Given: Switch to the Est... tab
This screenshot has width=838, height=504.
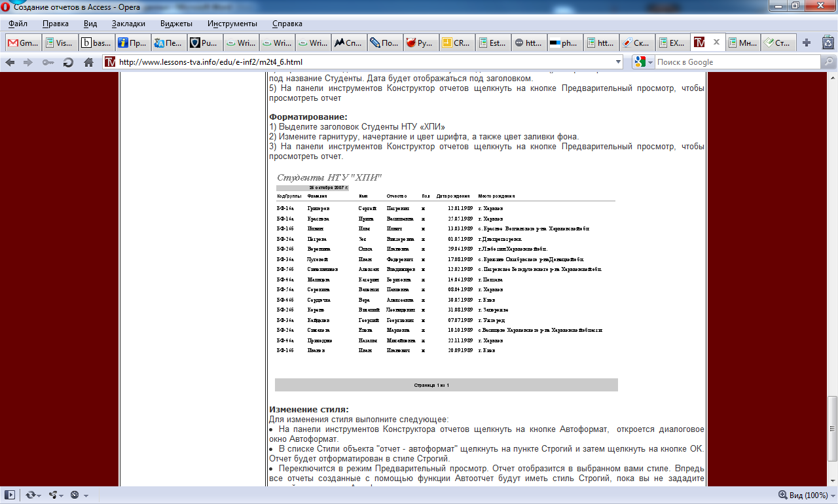Looking at the screenshot, I should pyautogui.click(x=494, y=43).
